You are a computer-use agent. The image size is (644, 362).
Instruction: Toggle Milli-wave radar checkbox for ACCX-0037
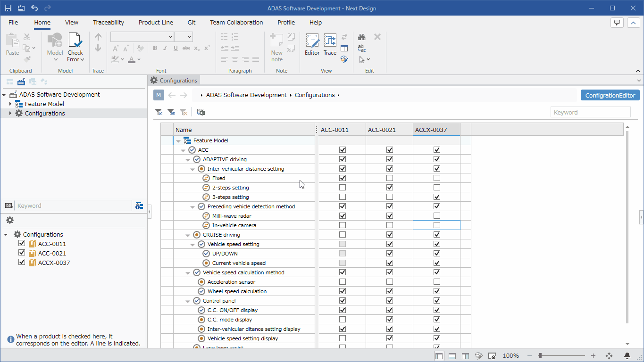tap(437, 216)
